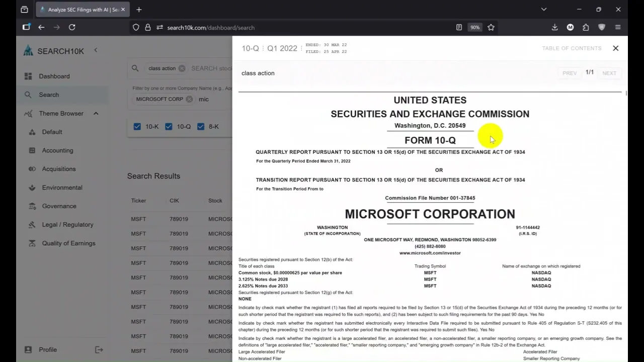
Task: Click the Environmental icon
Action: pos(32,188)
